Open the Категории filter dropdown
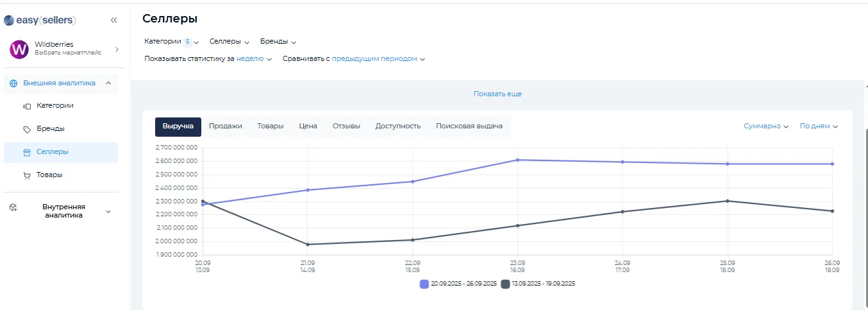Image resolution: width=868 pixels, height=310 pixels. pyautogui.click(x=171, y=42)
